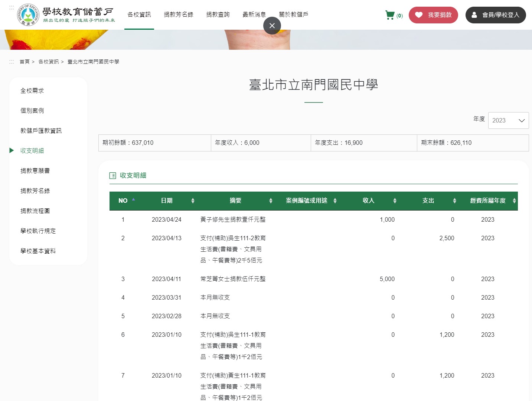Open the 最新消息 menu
The height and width of the screenshot is (401, 532).
click(x=254, y=14)
